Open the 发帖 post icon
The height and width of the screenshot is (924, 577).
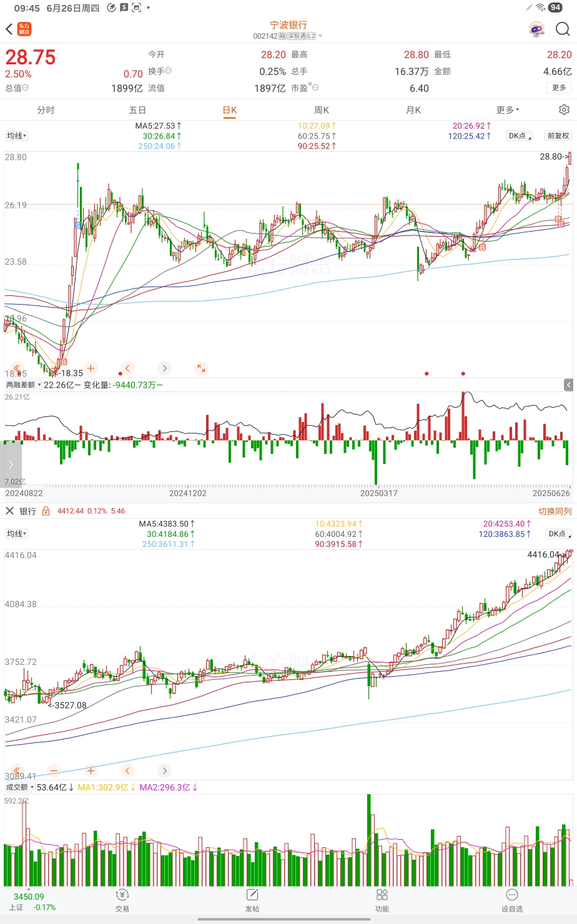click(252, 900)
